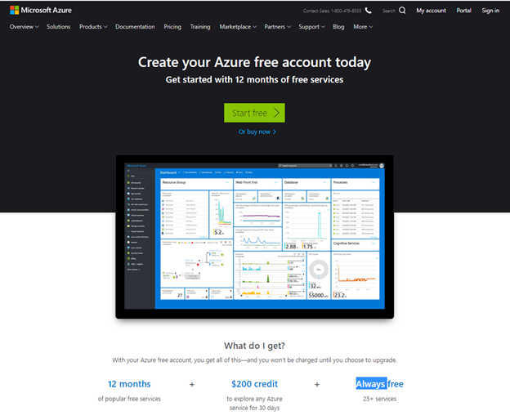Click the $200 credit heading link

point(255,384)
